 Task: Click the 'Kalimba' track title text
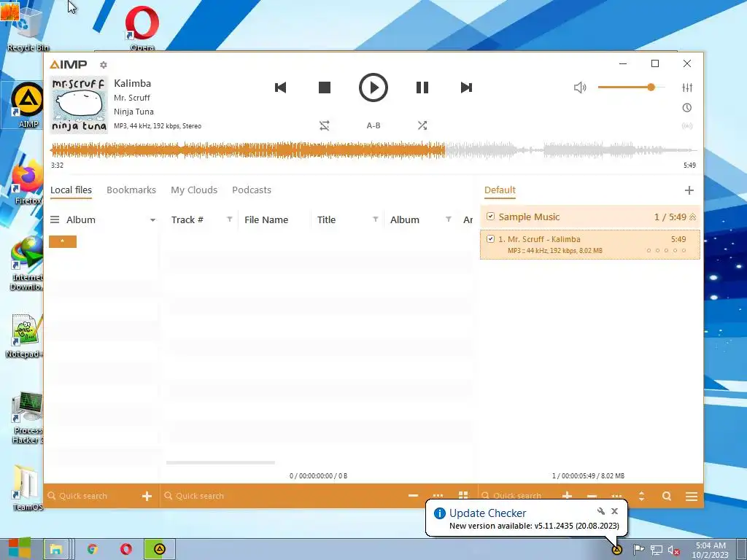(133, 83)
